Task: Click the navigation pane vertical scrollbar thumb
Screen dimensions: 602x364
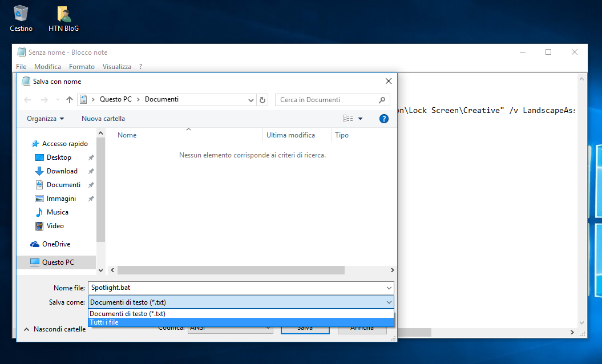Action: tap(100, 189)
